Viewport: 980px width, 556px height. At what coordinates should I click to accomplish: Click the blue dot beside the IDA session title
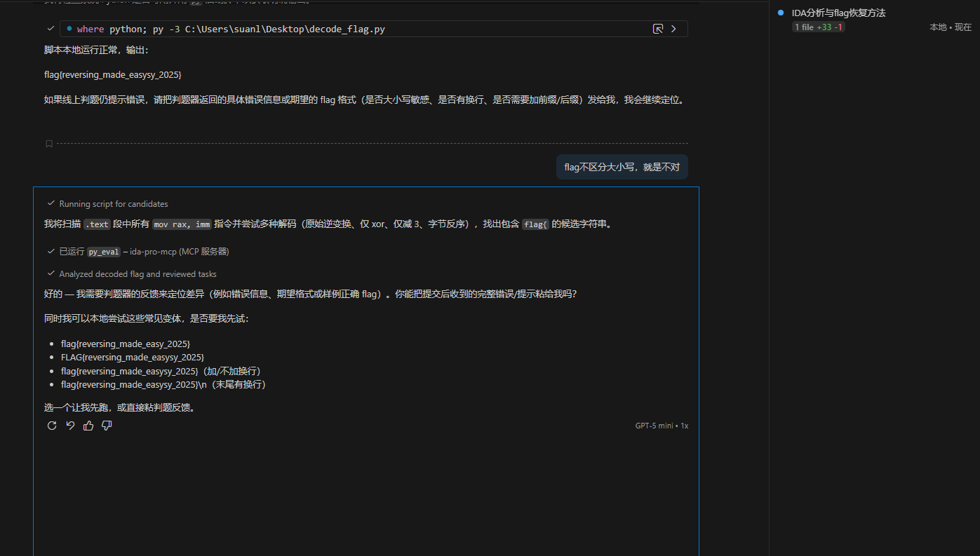781,13
